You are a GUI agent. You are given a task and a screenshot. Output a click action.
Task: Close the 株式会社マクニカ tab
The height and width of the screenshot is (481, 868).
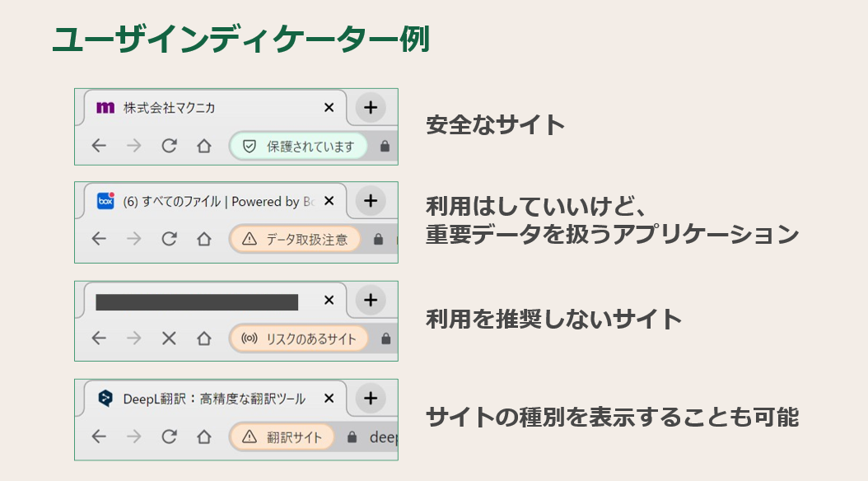(x=329, y=107)
